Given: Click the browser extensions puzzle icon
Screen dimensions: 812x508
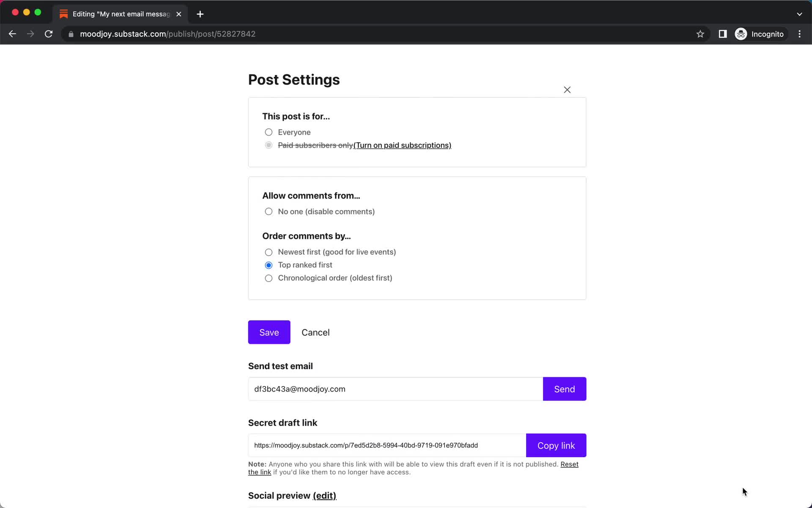Looking at the screenshot, I should pos(722,34).
